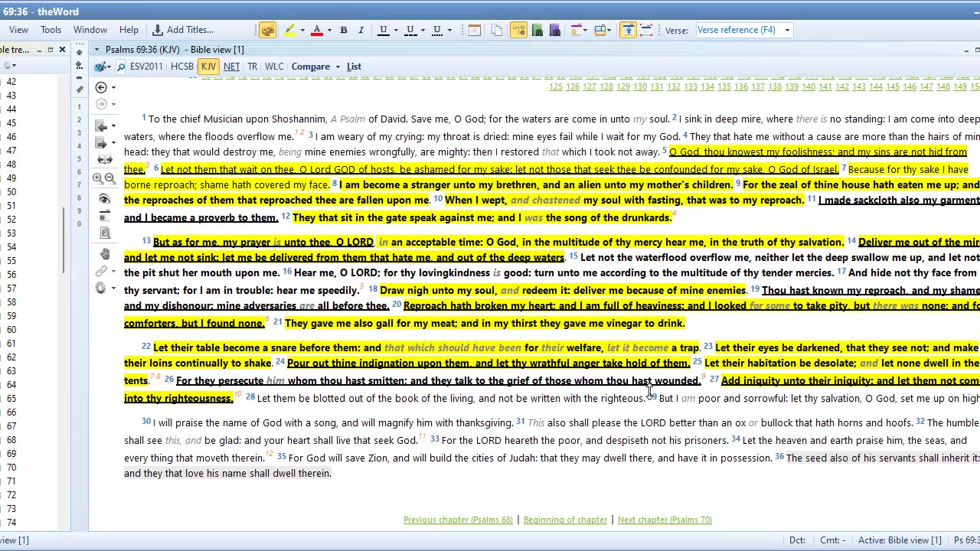Image resolution: width=980 pixels, height=551 pixels.
Task: Click Add Titles button
Action: pos(183,30)
